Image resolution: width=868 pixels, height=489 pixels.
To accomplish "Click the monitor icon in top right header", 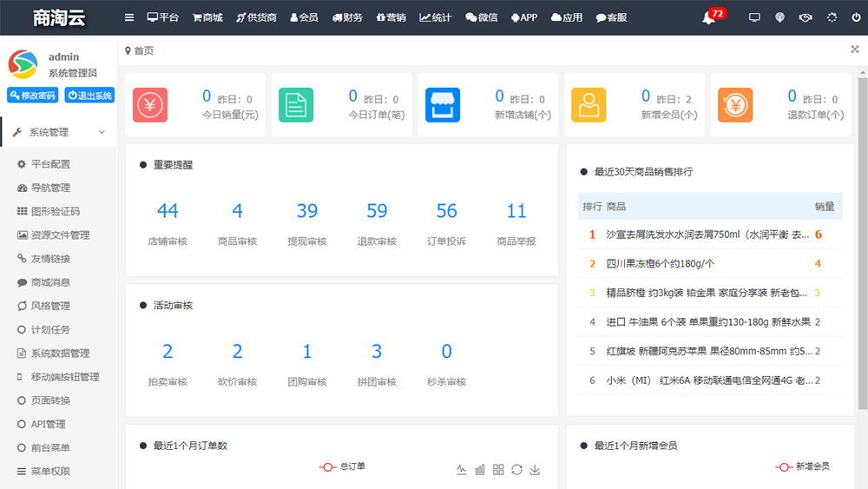I will [x=753, y=17].
